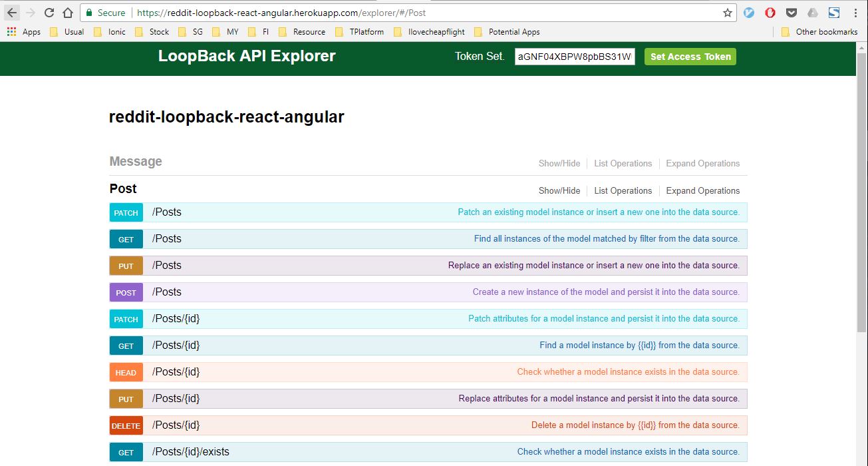Click the Google Drive extension icon

pyautogui.click(x=813, y=13)
